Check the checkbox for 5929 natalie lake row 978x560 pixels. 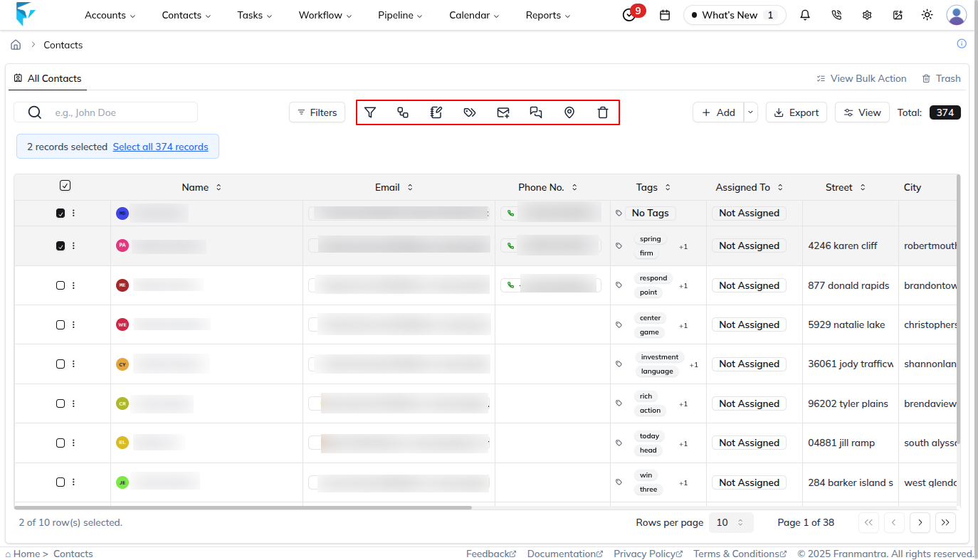(61, 324)
